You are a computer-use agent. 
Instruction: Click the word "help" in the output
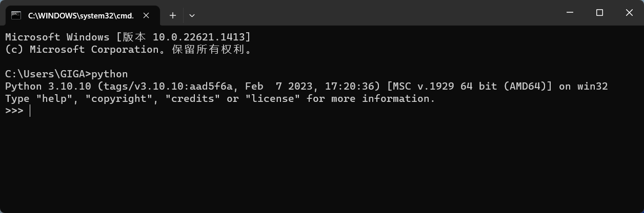54,98
